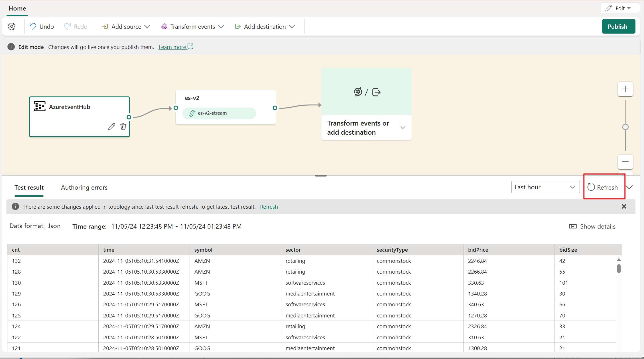The width and height of the screenshot is (644, 359).
Task: Expand the Add destination dropdown options
Action: pyautogui.click(x=292, y=26)
